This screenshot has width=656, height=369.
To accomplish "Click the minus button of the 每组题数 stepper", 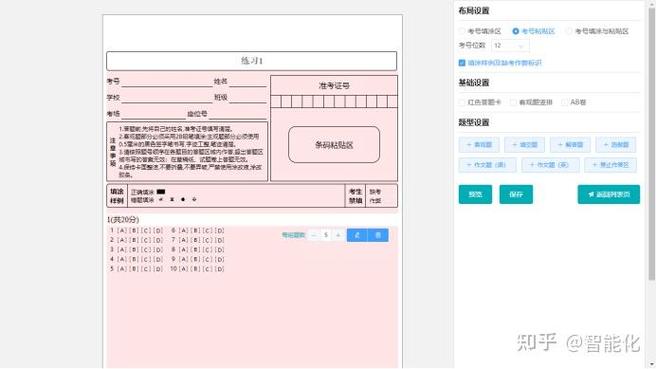I will 313,235.
